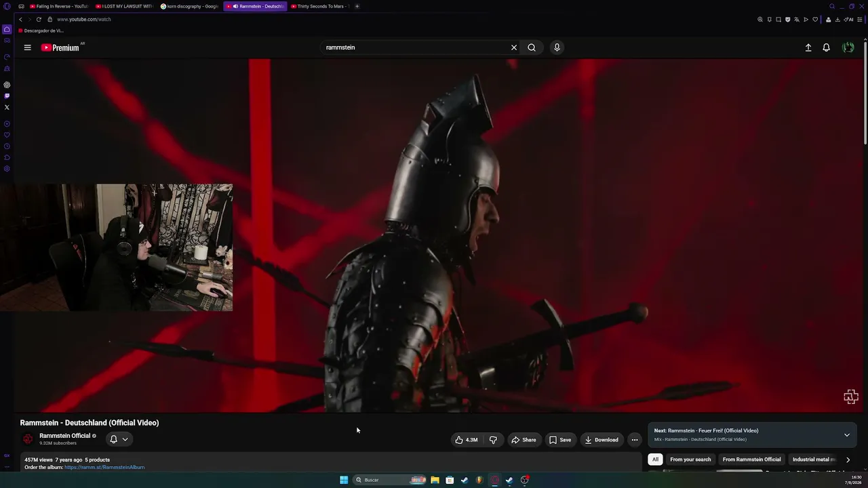This screenshot has width=868, height=488.
Task: Switch to Thirty Seconds To Mars tab
Action: [319, 6]
